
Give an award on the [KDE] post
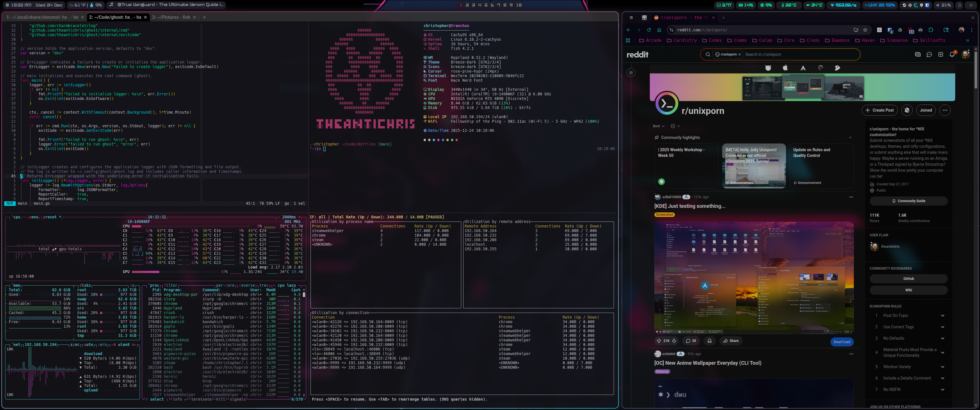[710, 341]
